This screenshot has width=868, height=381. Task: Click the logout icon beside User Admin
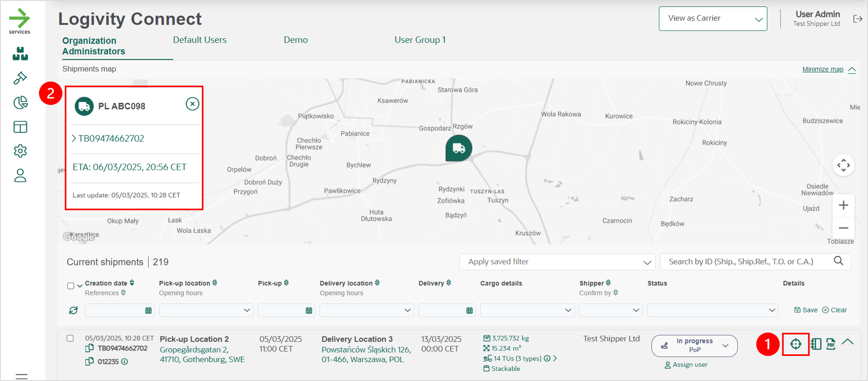pos(857,19)
